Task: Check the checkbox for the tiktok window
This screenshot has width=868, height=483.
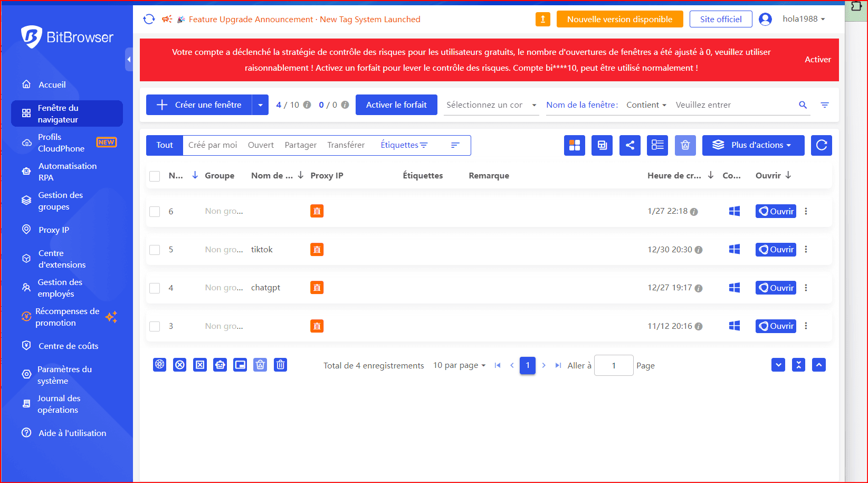Action: (155, 250)
